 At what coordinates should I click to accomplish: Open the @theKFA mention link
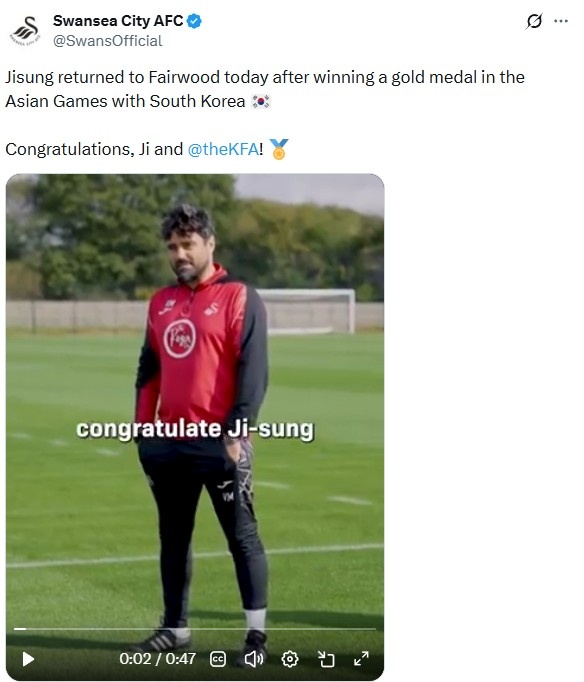[x=224, y=149]
